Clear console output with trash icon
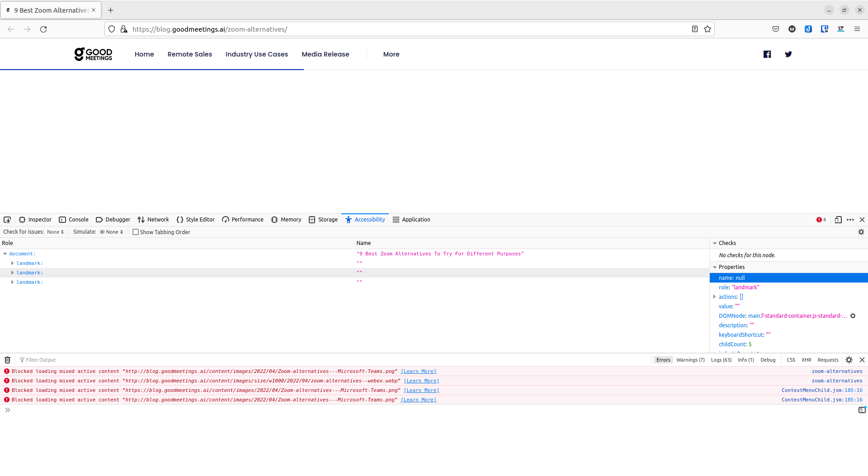The image size is (868, 476). (7, 360)
